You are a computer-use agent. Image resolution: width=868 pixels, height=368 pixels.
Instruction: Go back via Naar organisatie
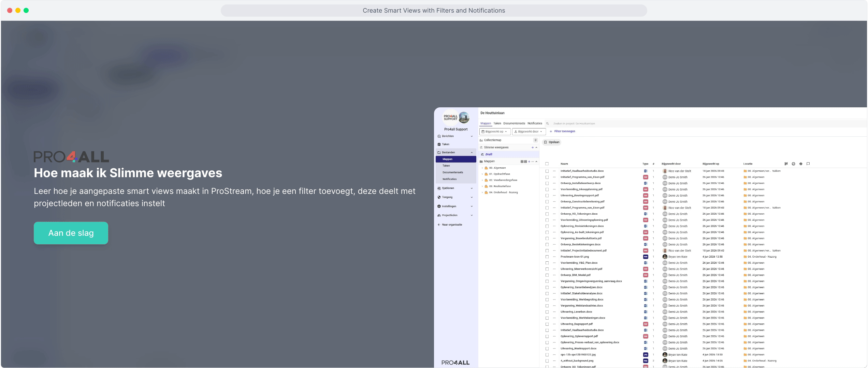click(450, 225)
